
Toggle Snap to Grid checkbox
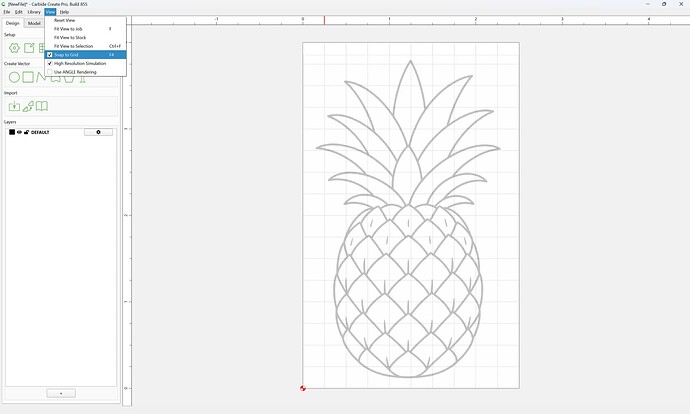click(50, 55)
